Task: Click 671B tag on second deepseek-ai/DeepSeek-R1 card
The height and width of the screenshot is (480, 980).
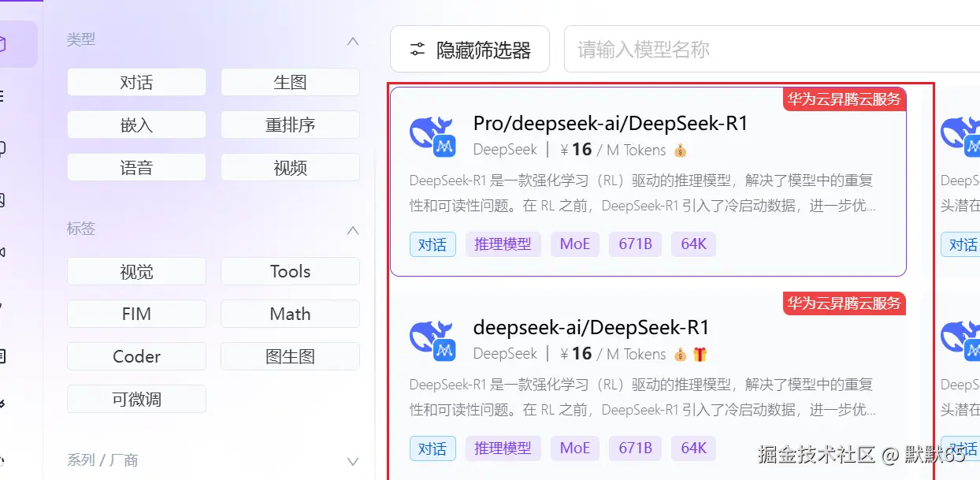Action: click(635, 448)
